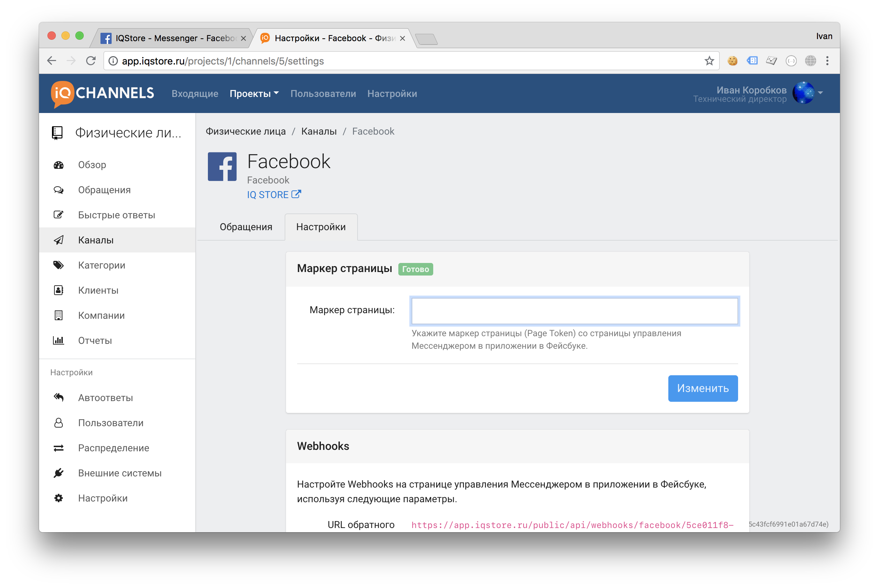
Task: Click the sidebar Настройки gear icon
Action: pos(59,498)
